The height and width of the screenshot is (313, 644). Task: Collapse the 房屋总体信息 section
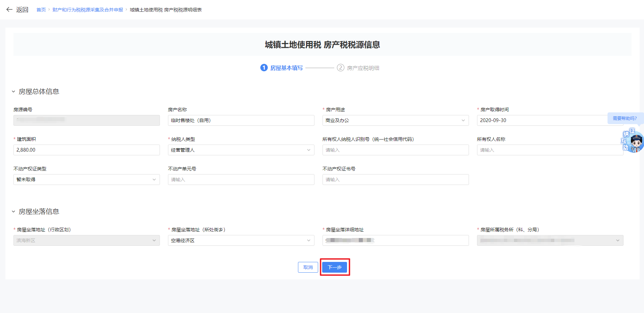pos(13,91)
